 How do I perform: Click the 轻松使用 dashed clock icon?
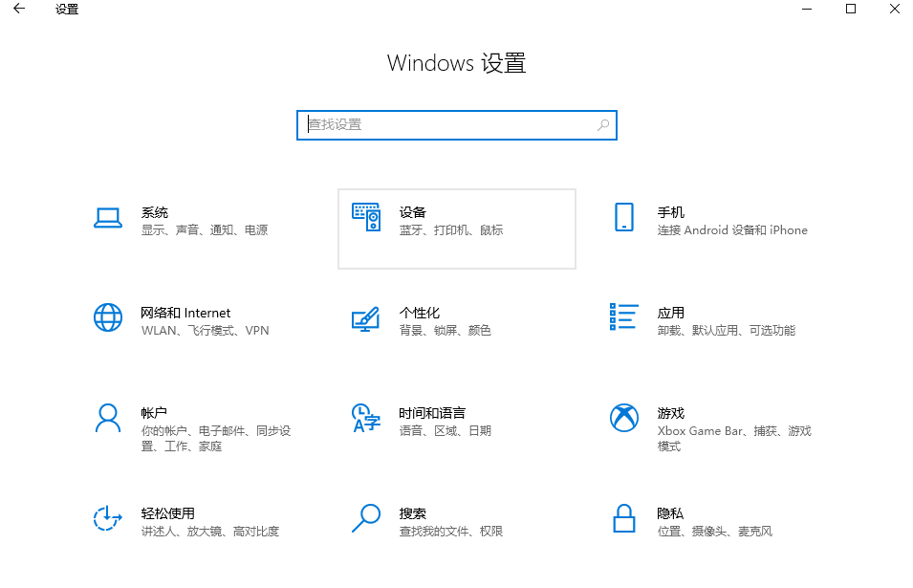click(x=108, y=518)
